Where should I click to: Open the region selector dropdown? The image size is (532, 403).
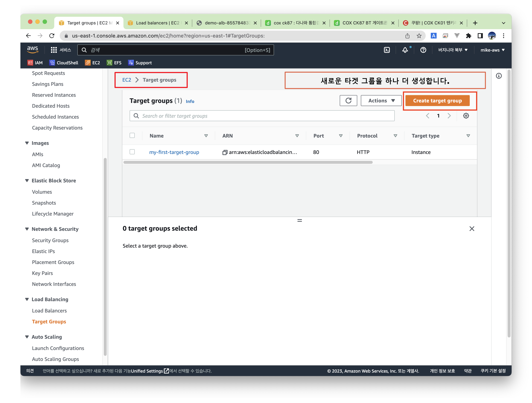pyautogui.click(x=453, y=50)
